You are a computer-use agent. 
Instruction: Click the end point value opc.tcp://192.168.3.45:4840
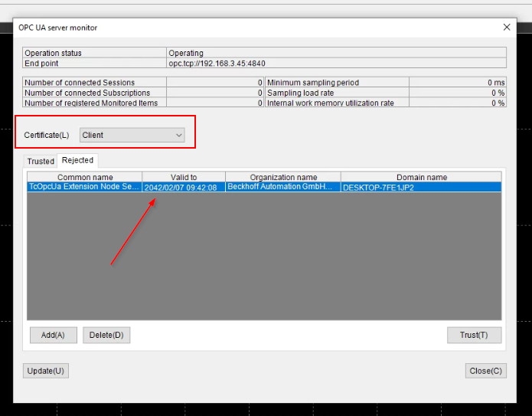click(x=217, y=64)
